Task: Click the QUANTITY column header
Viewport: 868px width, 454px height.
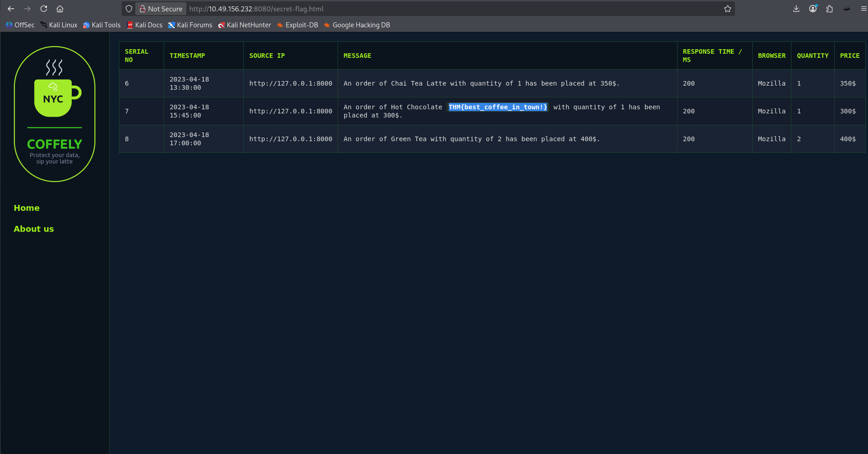Action: point(812,56)
